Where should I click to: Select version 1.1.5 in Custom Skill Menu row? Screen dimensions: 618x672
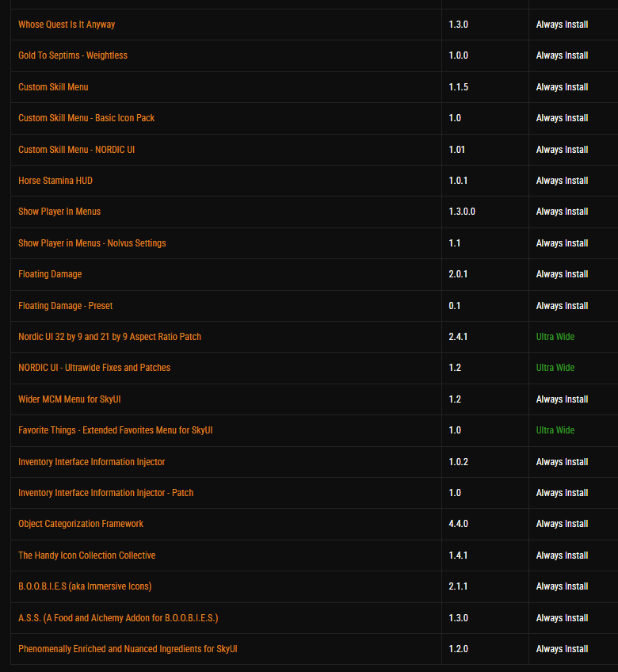click(458, 87)
